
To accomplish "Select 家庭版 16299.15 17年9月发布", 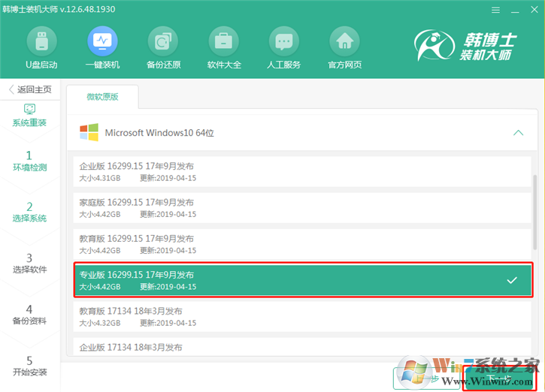I will tap(302, 208).
